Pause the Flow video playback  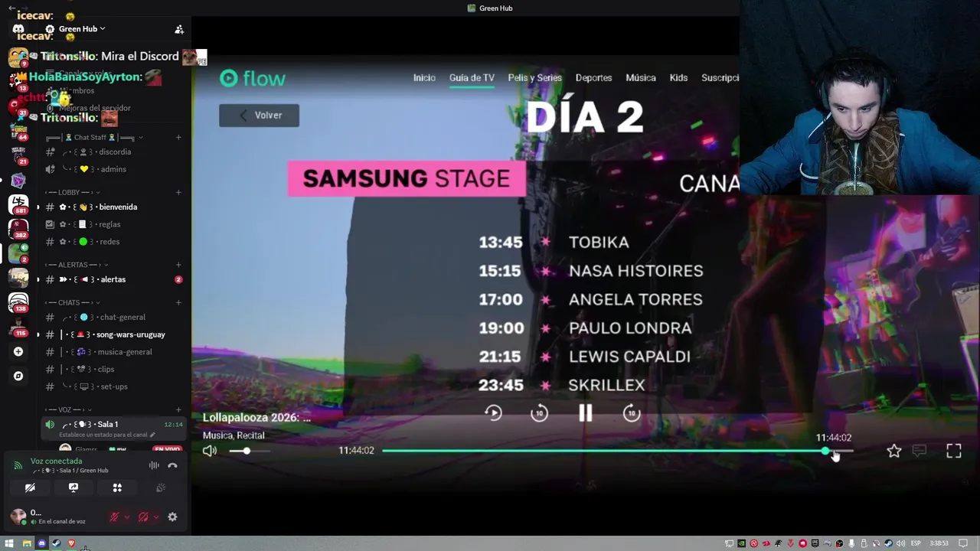pos(585,413)
